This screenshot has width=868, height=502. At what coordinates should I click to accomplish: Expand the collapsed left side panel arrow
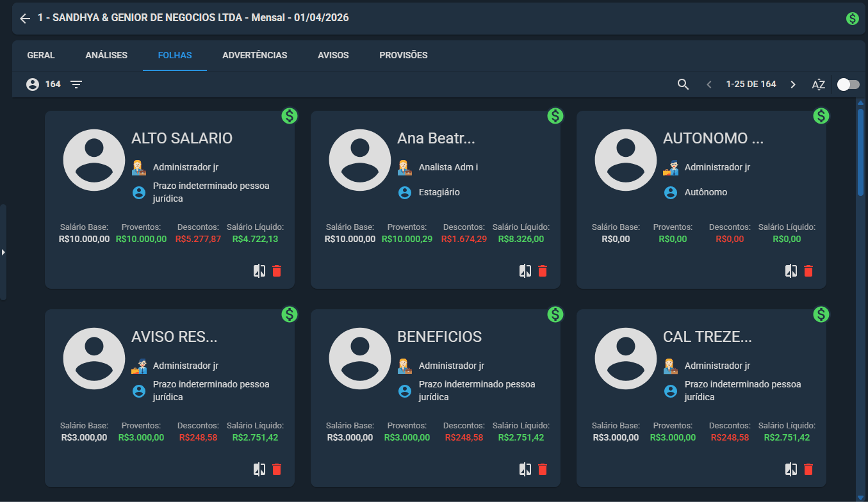3,252
